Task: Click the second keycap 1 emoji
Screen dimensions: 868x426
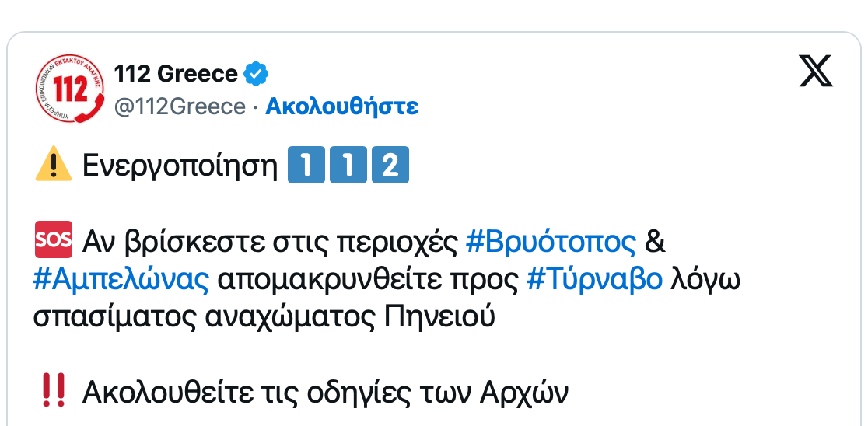Action: point(348,166)
